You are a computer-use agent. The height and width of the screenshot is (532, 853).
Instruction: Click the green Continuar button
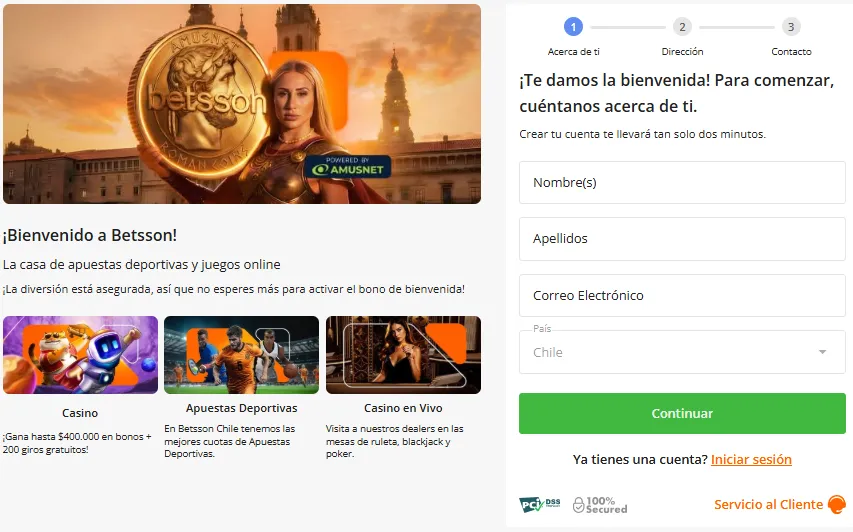[x=682, y=413]
